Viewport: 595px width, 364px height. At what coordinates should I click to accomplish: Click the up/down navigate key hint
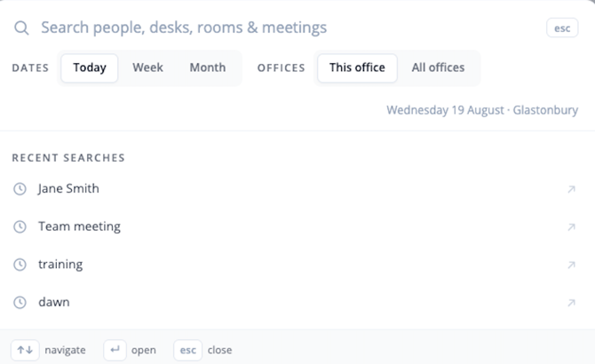coord(25,350)
